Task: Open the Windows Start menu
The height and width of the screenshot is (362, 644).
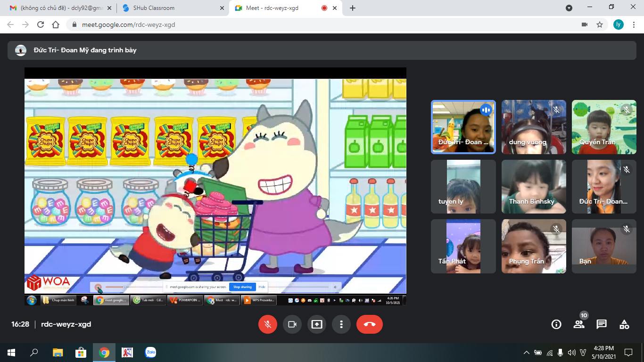Action: pos(11,353)
